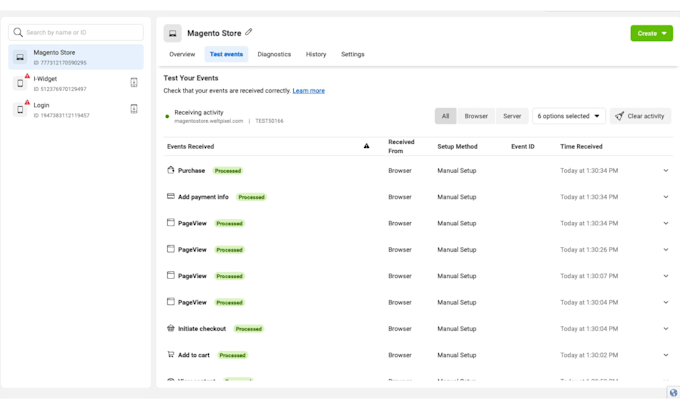The height and width of the screenshot is (409, 680).
Task: Click the Processed badge on Initiate checkout
Action: [x=248, y=329]
